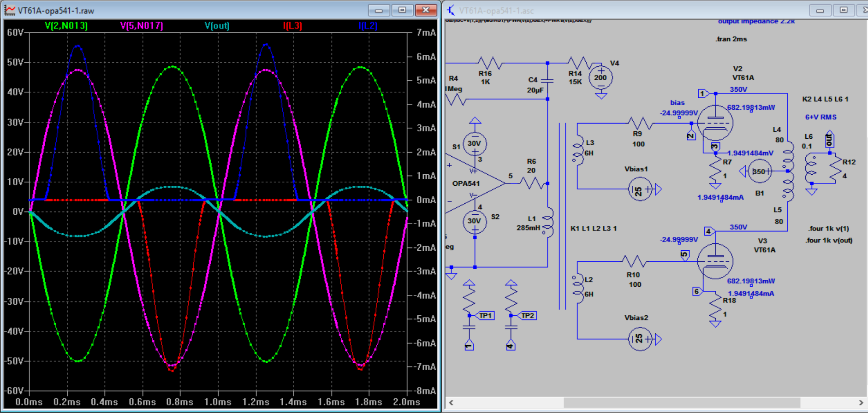Select the R18 cathode resistor
This screenshot has height=413, width=868.
(x=715, y=307)
